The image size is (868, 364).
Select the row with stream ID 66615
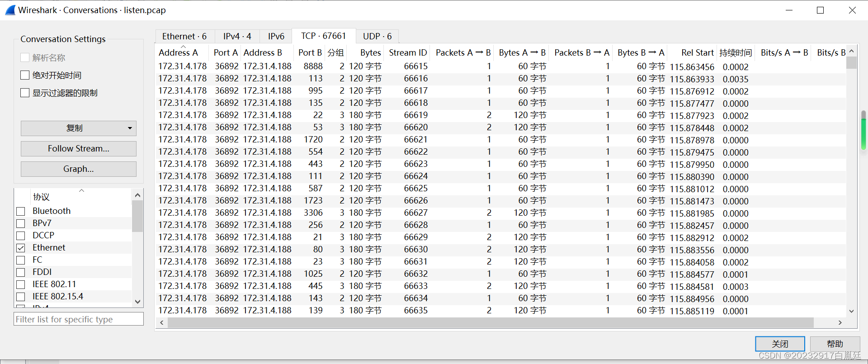501,66
